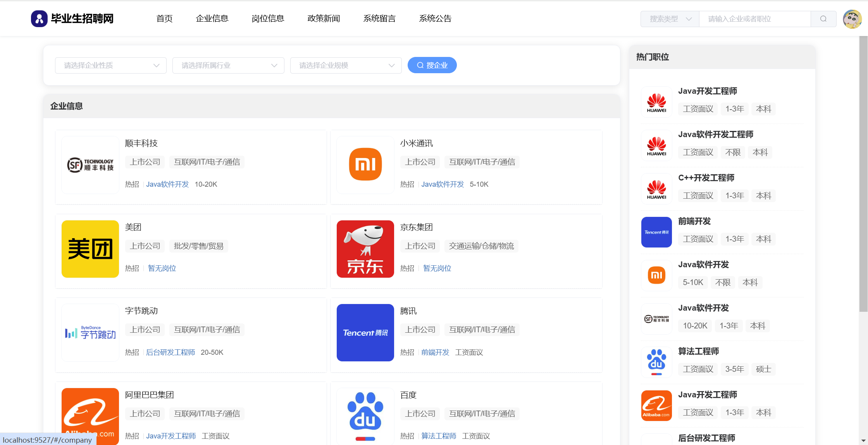Click the 请输入企业或者职位 search field
The image size is (868, 445).
pyautogui.click(x=754, y=19)
